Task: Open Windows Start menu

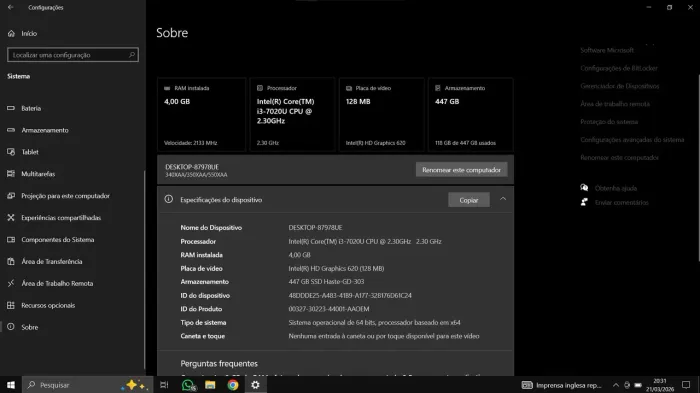Action: point(11,385)
